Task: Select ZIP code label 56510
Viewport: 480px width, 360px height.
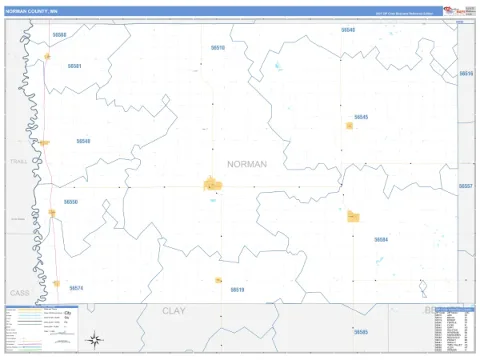Action: (x=218, y=48)
